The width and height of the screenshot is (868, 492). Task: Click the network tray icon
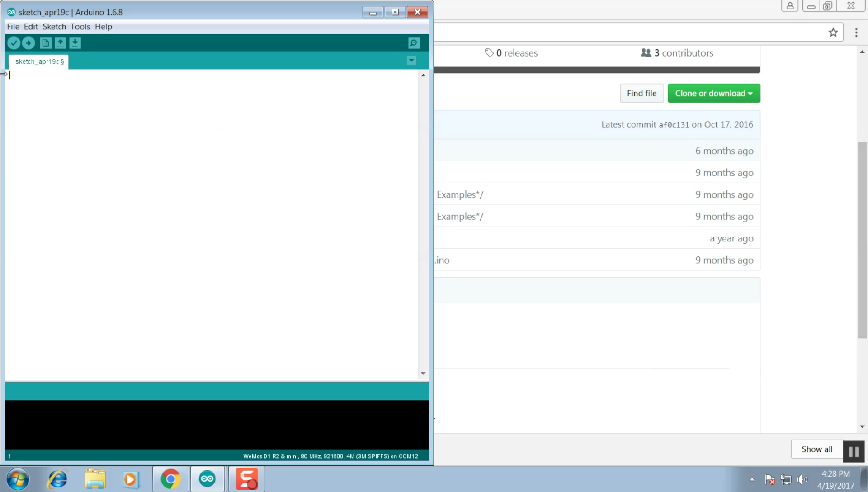(786, 479)
